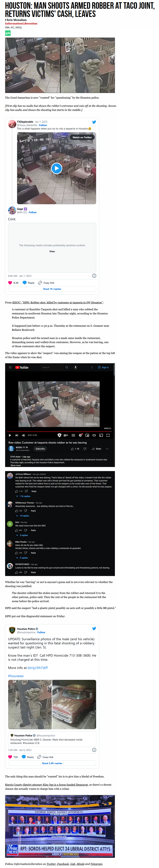Click the YouTube microphone voice search icon
The width and height of the screenshot is (159, 868).
(75, 367)
